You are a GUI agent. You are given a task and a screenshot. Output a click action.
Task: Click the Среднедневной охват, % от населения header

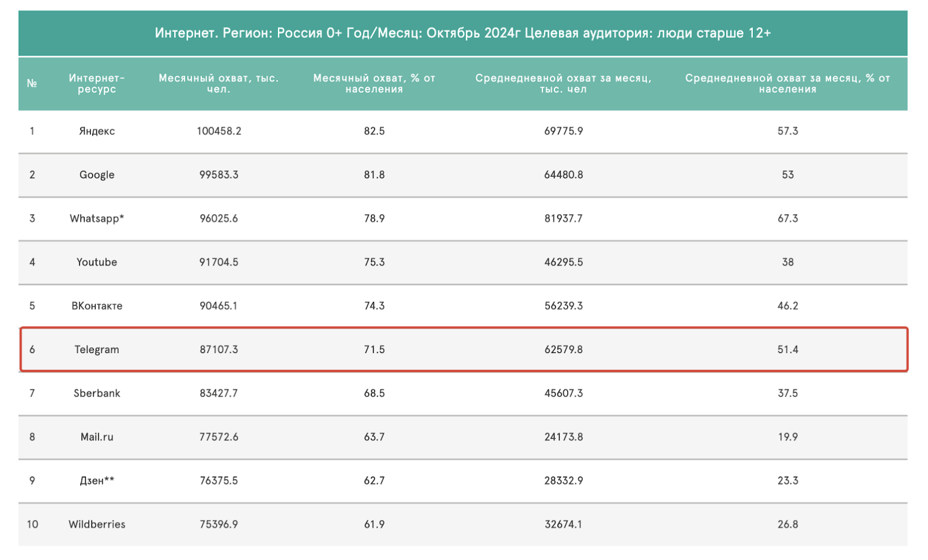coord(787,83)
